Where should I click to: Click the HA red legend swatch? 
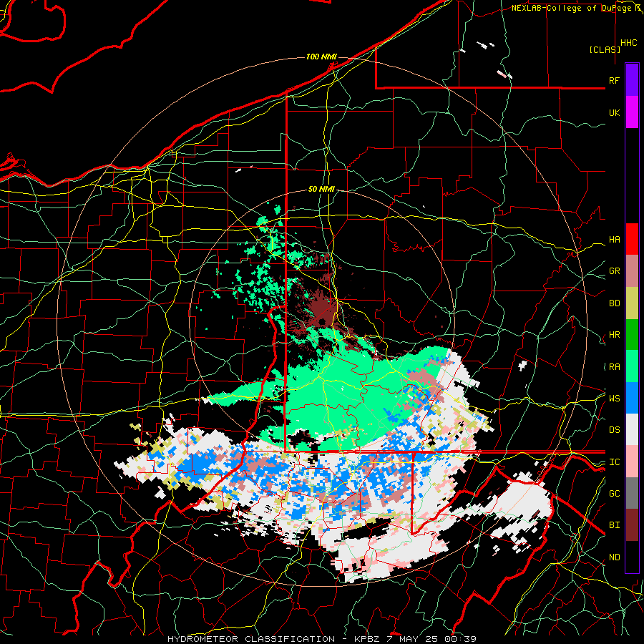click(632, 239)
